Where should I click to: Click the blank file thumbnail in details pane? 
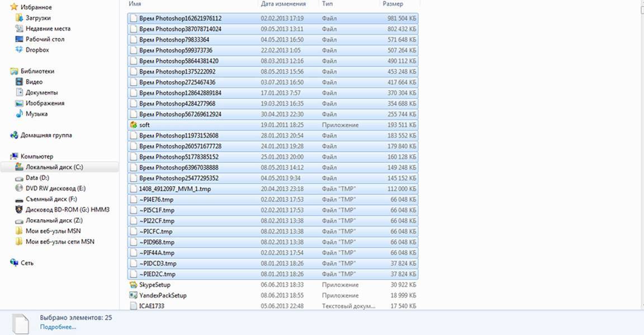point(21,324)
